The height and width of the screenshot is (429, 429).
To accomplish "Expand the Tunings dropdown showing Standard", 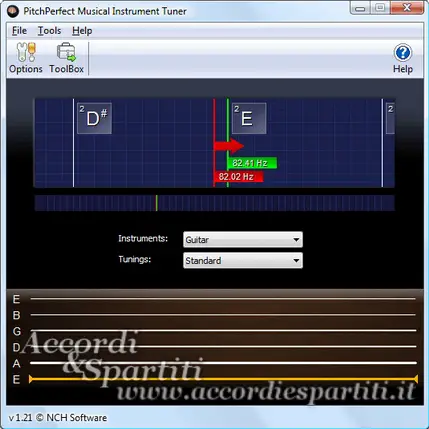I will click(x=243, y=260).
